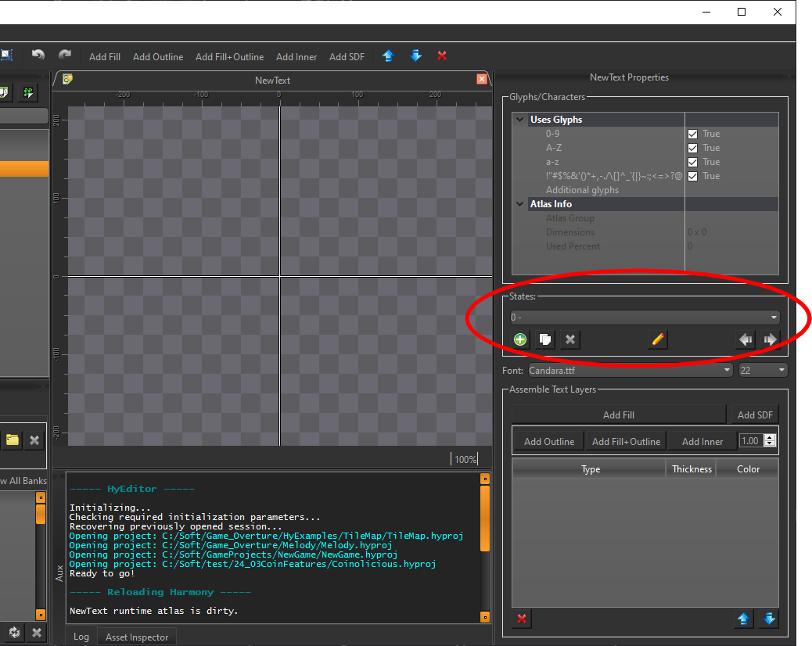Image resolution: width=812 pixels, height=646 pixels.
Task: Click the red X delete icon in top toolbar
Action: [442, 56]
